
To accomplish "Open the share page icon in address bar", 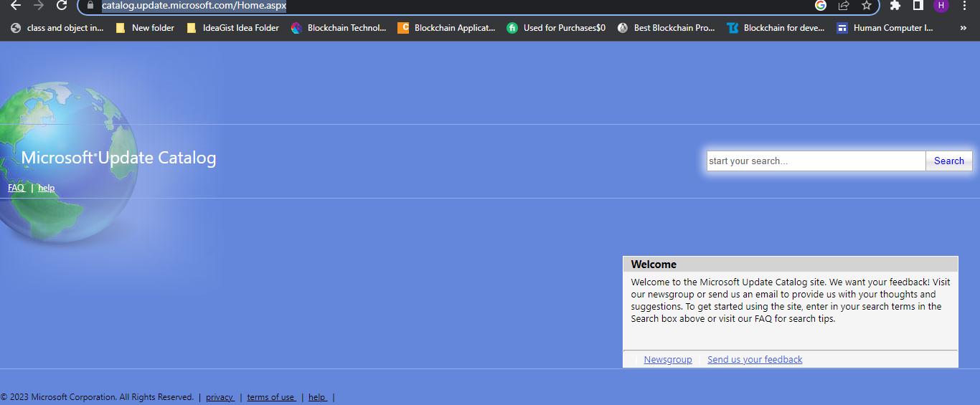I will point(844,6).
